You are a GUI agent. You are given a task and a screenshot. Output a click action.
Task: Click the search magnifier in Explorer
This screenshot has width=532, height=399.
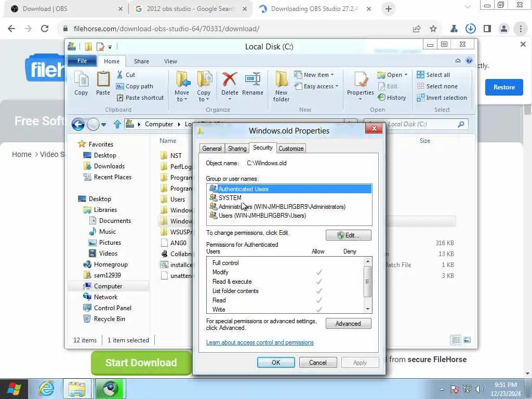pyautogui.click(x=461, y=124)
